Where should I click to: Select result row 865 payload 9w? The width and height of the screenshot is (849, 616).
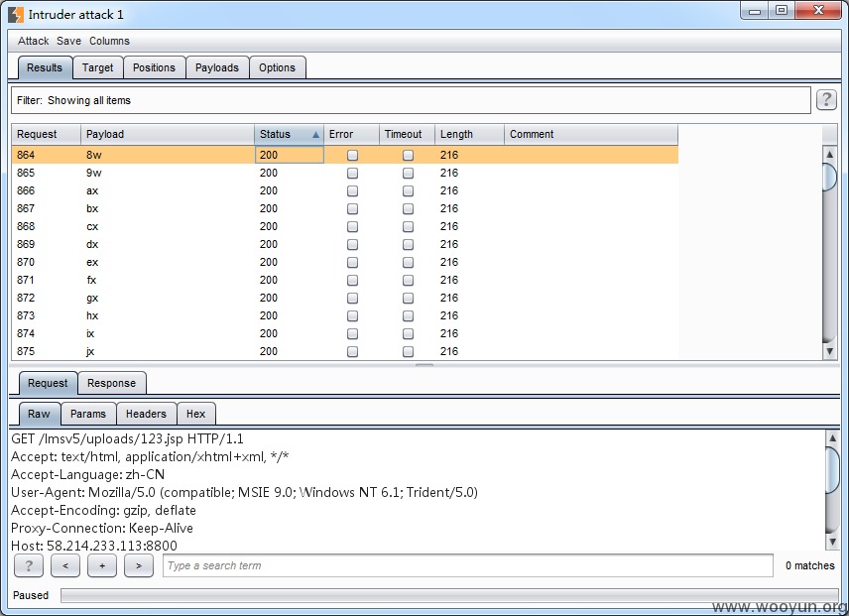point(345,173)
